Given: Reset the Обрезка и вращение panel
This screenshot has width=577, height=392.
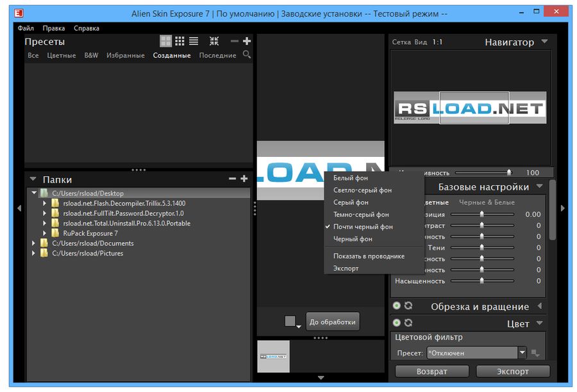Looking at the screenshot, I should click(x=408, y=306).
